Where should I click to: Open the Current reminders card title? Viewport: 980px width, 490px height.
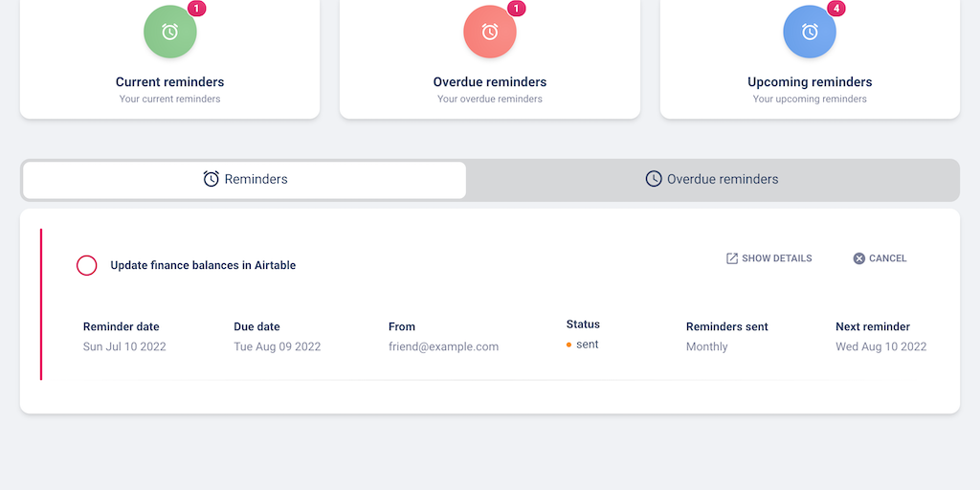click(170, 82)
